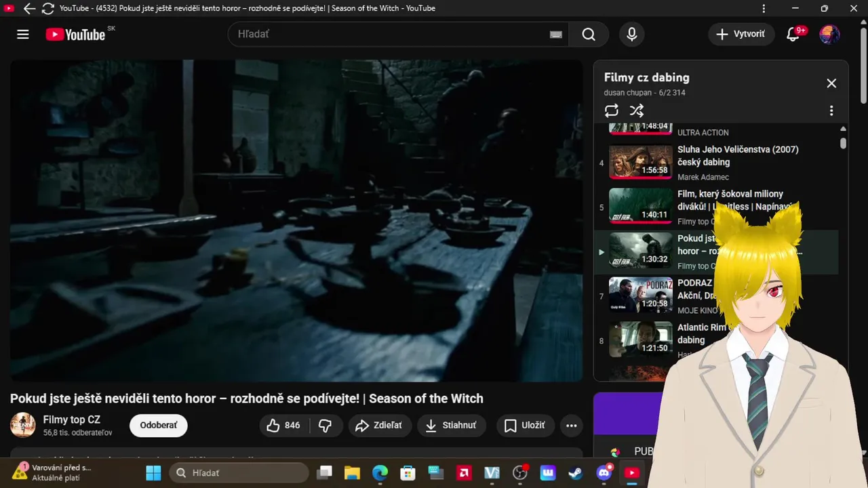Click the video player area
868x488 pixels.
(x=296, y=221)
